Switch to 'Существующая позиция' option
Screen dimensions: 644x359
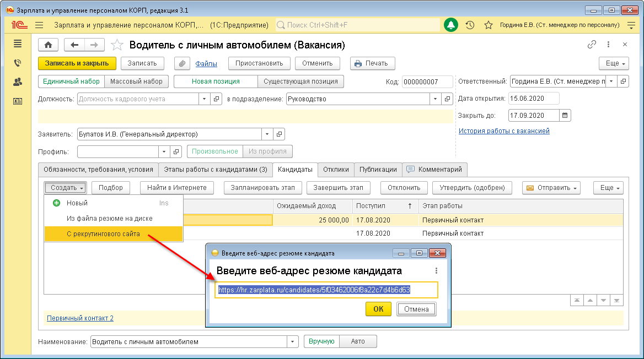(300, 81)
